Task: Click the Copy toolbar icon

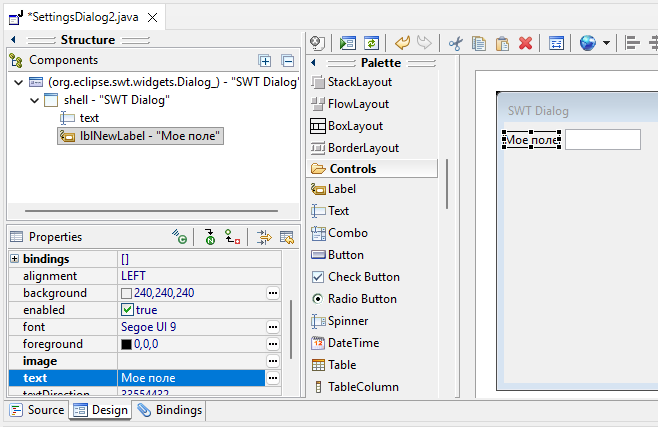Action: [x=479, y=43]
